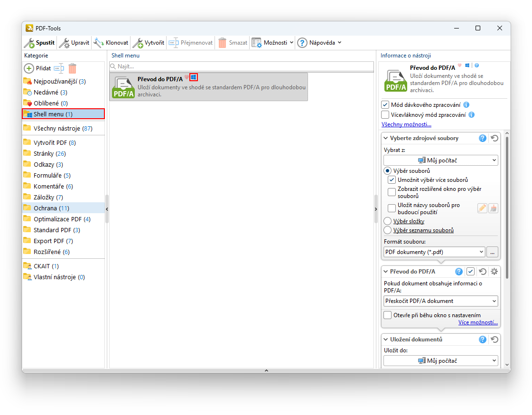
Task: Open the Ochrana category
Action: tap(64, 208)
